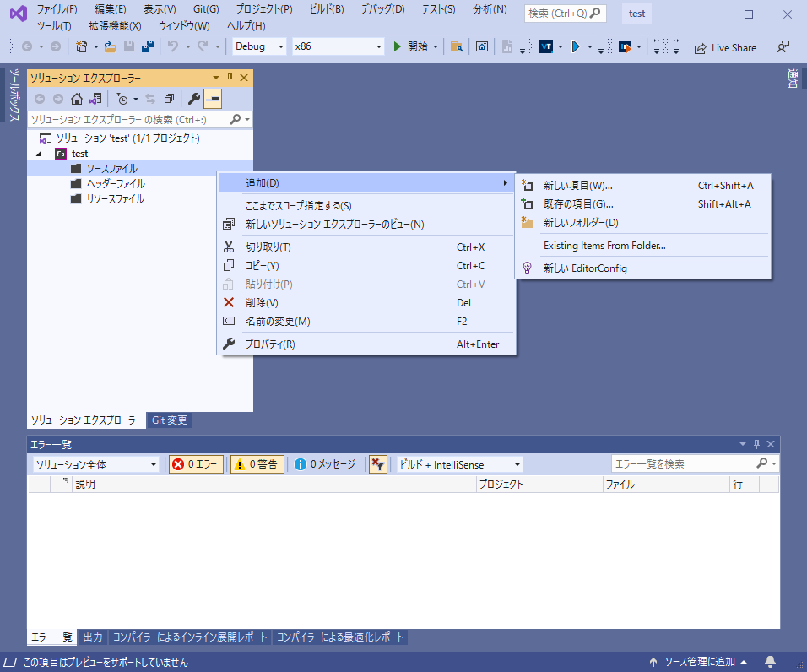The width and height of the screenshot is (807, 672).
Task: Select ソリューション 'test' tree node
Action: coord(127,138)
